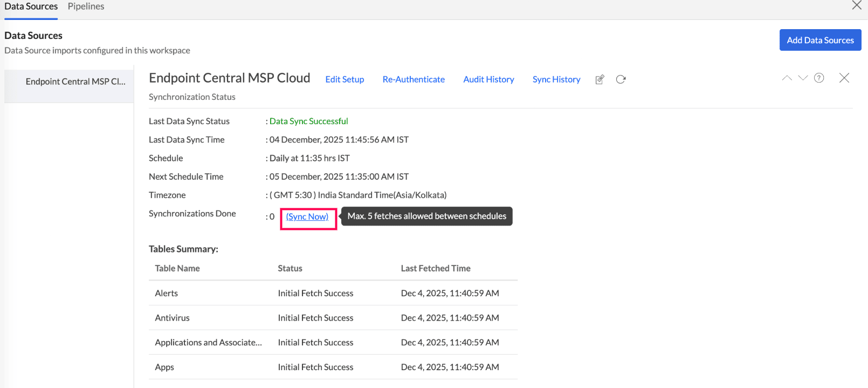This screenshot has width=868, height=388.
Task: Switch to the Pipelines tab
Action: (86, 6)
